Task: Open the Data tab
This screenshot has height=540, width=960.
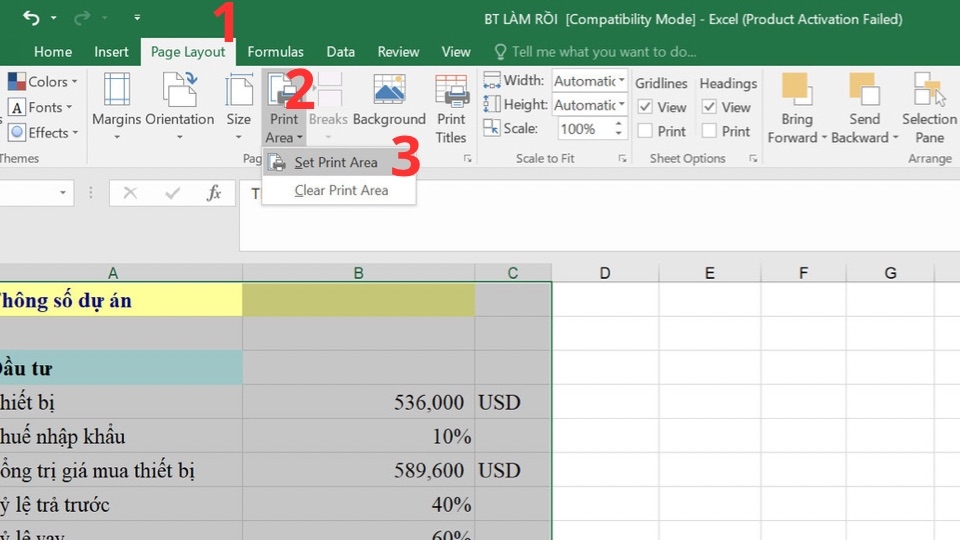Action: click(340, 52)
